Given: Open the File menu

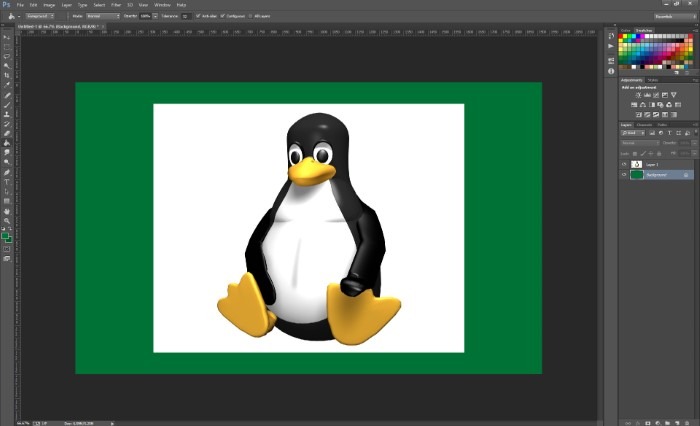Looking at the screenshot, I should point(20,5).
